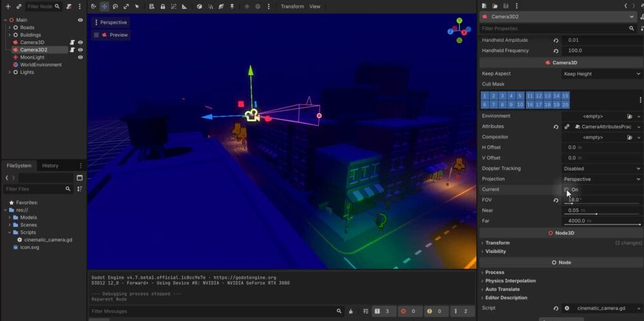Toggle error messages filter showing 0
Screen dimensions: 644x321
(409, 311)
